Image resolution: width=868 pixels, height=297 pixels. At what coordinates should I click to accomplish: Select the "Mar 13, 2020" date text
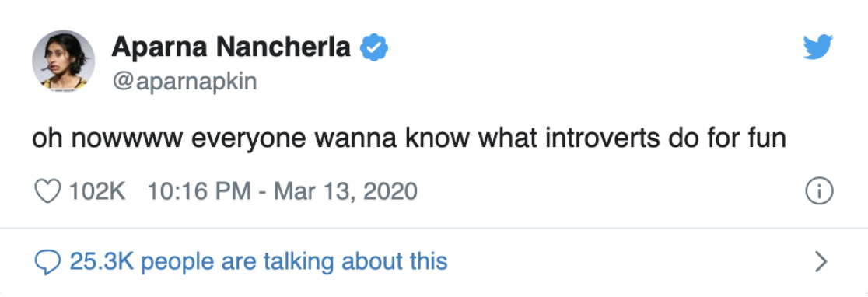pyautogui.click(x=346, y=192)
